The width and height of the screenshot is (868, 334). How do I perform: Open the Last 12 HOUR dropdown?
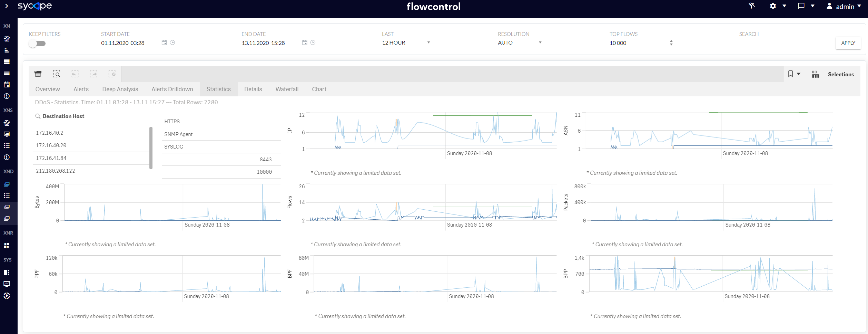[x=407, y=43]
